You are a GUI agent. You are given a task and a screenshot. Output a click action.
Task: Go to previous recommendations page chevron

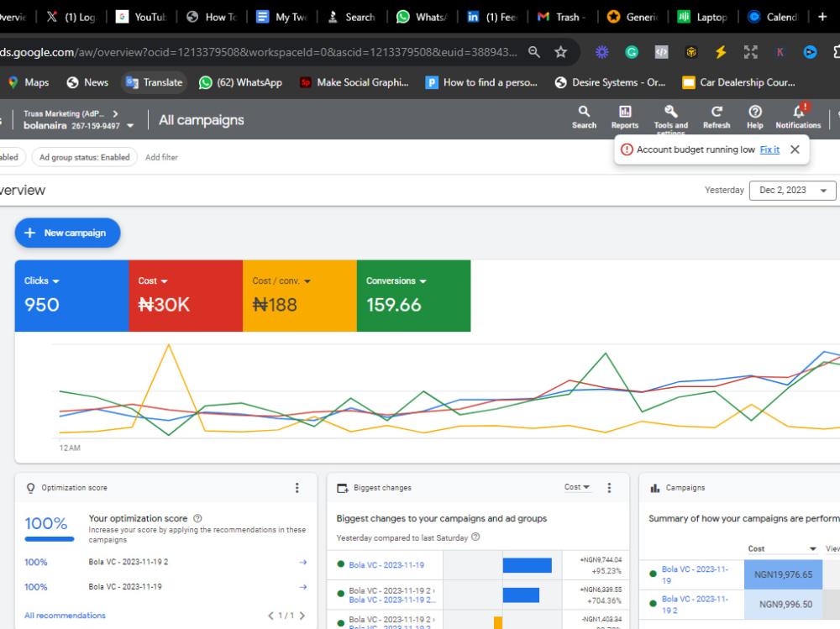[x=270, y=616]
